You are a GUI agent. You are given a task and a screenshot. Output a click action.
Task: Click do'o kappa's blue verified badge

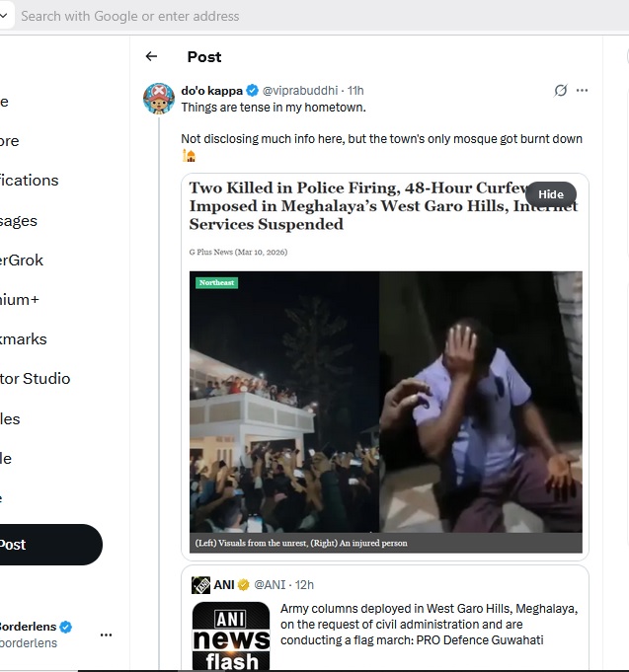pyautogui.click(x=252, y=91)
